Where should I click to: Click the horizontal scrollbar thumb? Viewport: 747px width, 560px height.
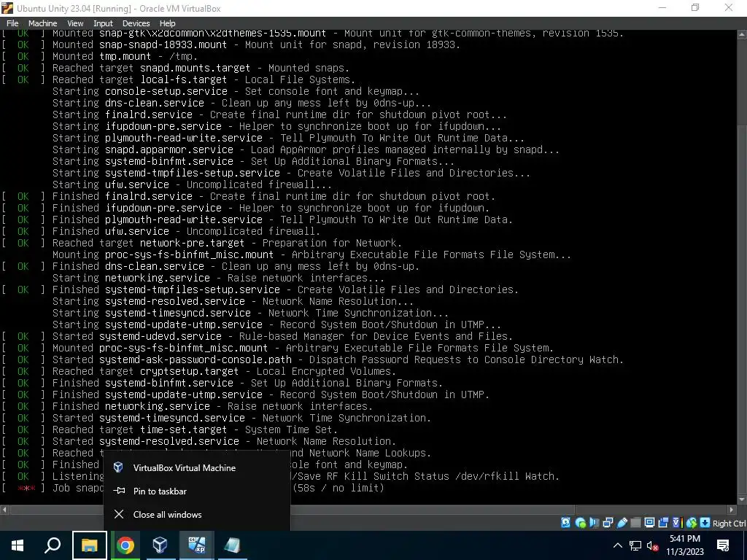click(293, 510)
